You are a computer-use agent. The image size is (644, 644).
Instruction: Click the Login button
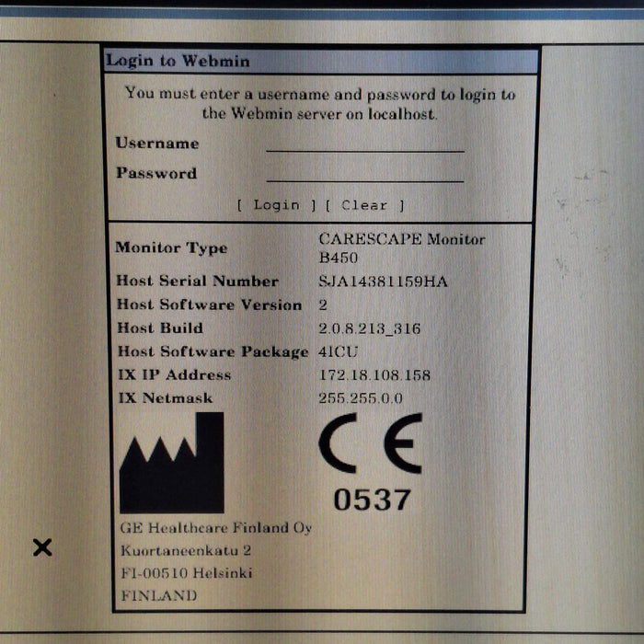pyautogui.click(x=277, y=205)
